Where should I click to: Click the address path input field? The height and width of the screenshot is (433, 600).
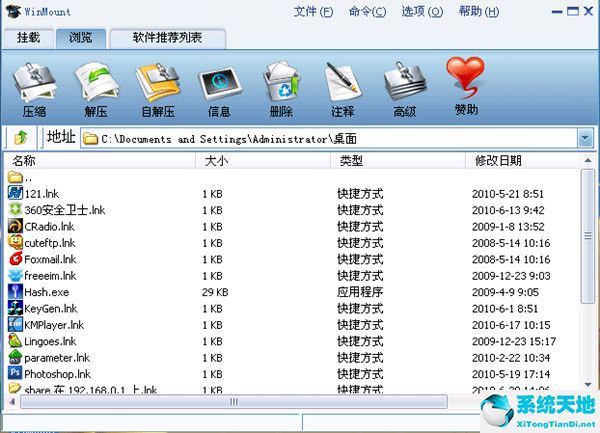[x=330, y=138]
